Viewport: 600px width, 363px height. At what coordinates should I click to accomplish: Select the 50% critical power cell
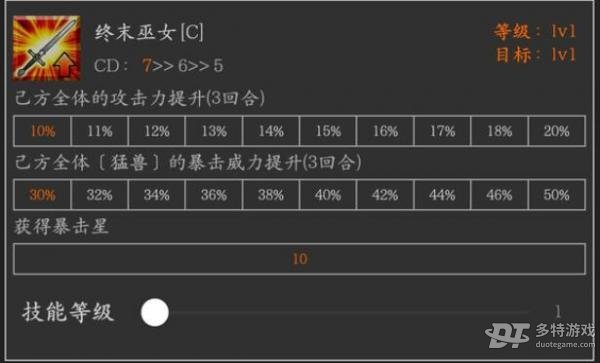pyautogui.click(x=557, y=195)
